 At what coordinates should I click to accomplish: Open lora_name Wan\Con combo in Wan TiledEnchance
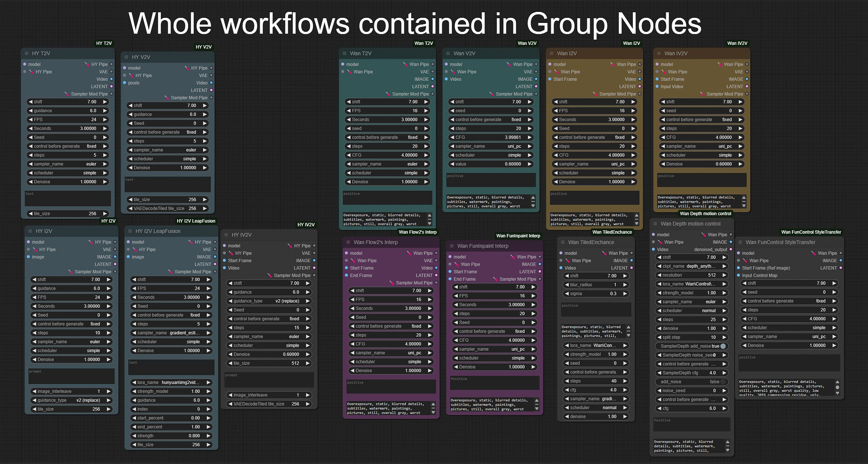click(x=595, y=346)
